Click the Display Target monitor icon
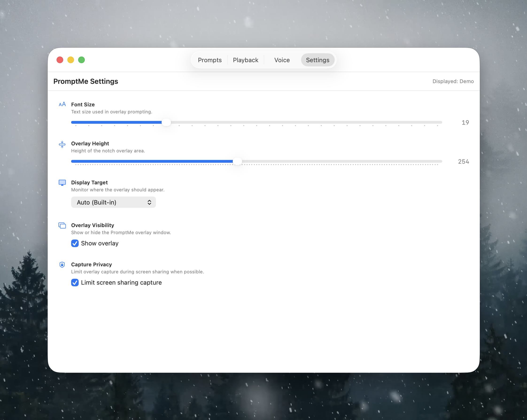This screenshot has height=420, width=527. click(x=62, y=182)
